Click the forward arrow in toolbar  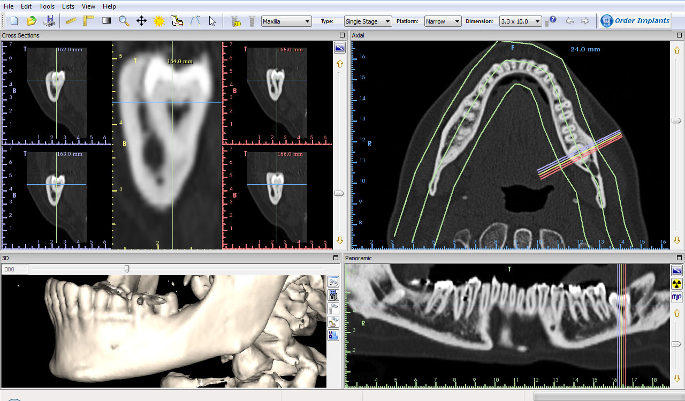pyautogui.click(x=585, y=21)
